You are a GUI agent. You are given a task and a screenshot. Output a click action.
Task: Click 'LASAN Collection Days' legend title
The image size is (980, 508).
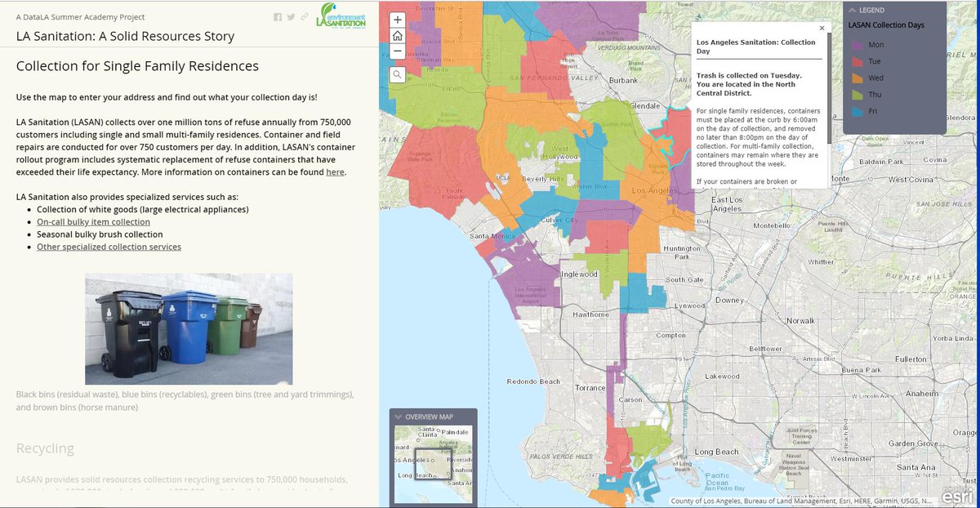pos(886,25)
